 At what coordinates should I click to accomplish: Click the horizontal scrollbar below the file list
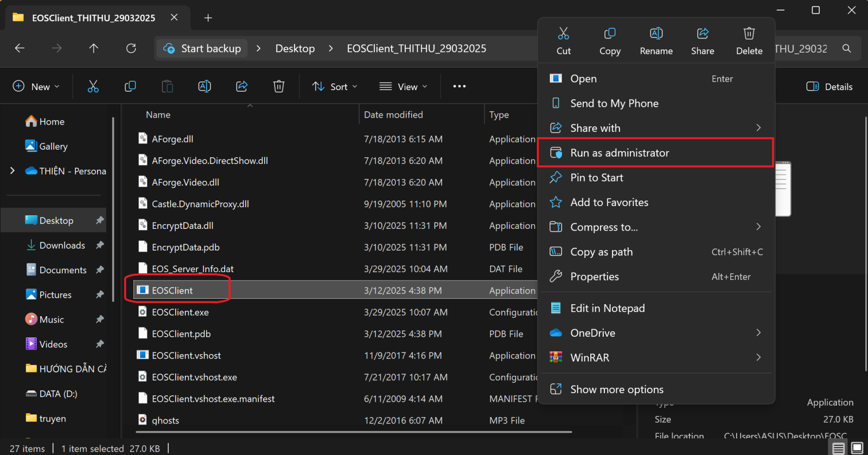[354, 432]
